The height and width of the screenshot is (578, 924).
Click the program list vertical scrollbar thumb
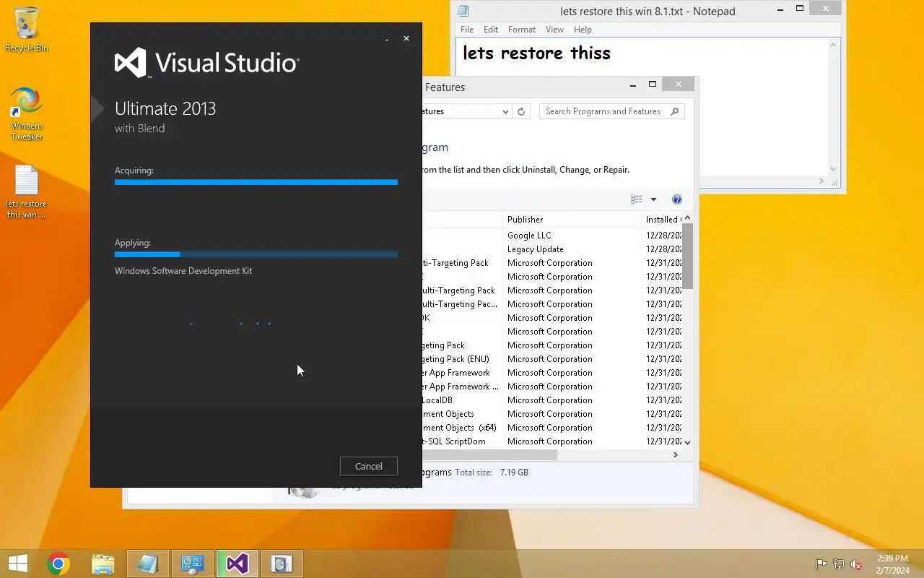[687, 256]
